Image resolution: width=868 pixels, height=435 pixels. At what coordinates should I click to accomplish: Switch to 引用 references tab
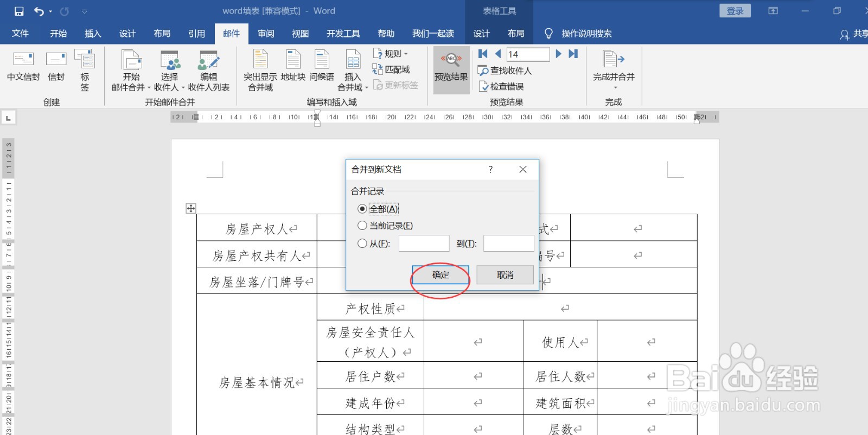coord(196,34)
